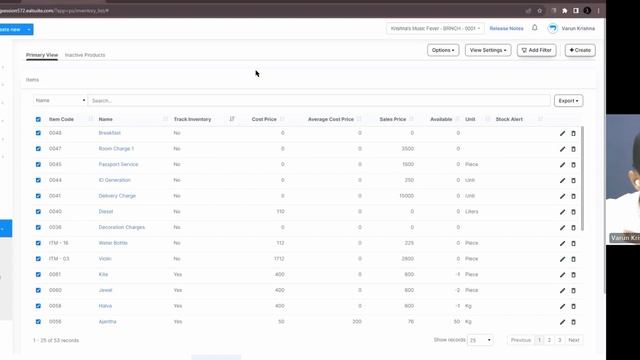
Task: Open the Options dropdown
Action: click(x=443, y=50)
